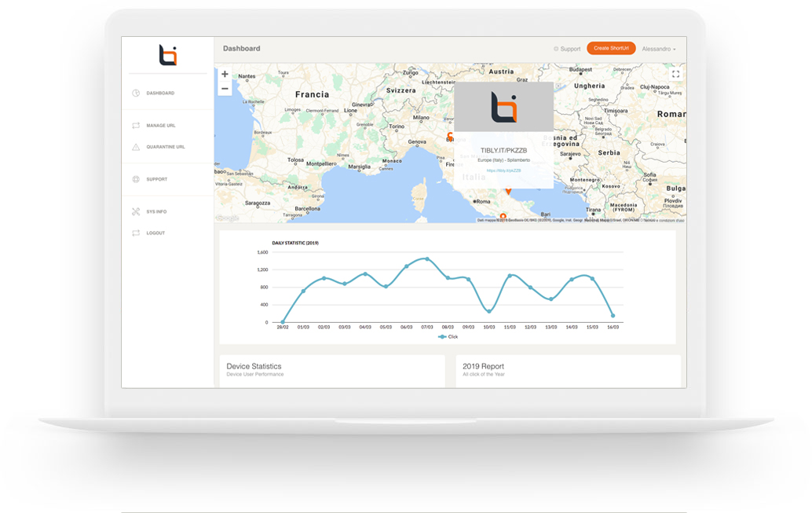Select the orange map marker near Bologna
The height and width of the screenshot is (513, 812).
(x=450, y=136)
